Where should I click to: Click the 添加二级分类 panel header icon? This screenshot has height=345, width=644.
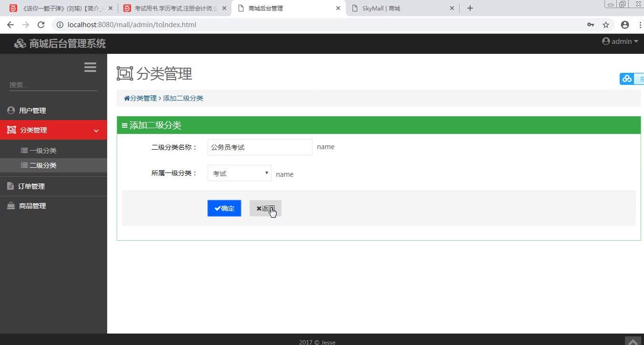click(125, 125)
